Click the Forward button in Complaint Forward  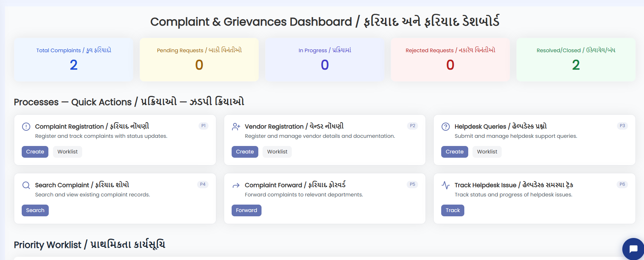point(246,210)
